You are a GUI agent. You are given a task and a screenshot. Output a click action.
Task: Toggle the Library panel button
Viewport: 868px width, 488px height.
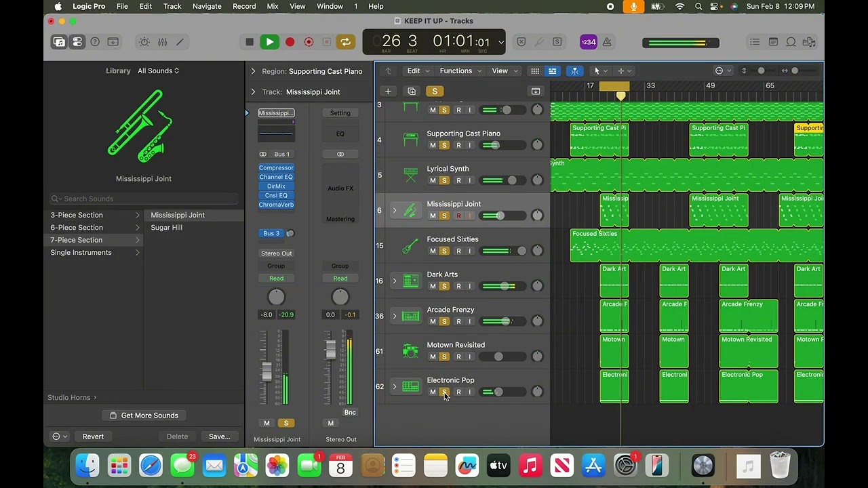coord(60,42)
